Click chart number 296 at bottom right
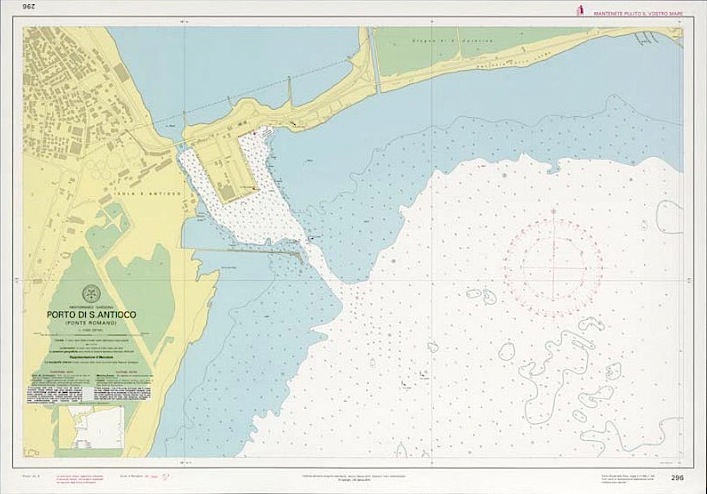This screenshot has height=494, width=707. pos(677,479)
